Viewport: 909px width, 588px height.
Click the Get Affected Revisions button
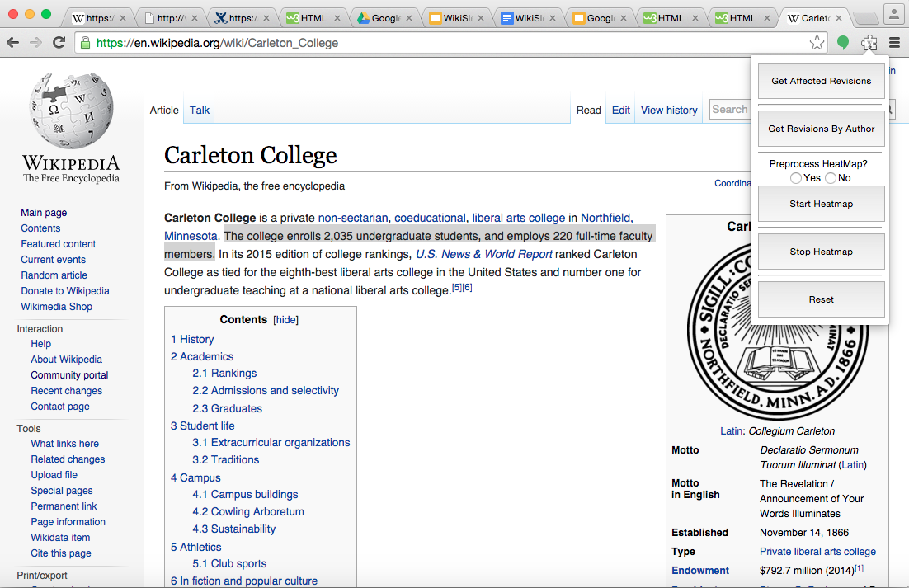pos(821,81)
